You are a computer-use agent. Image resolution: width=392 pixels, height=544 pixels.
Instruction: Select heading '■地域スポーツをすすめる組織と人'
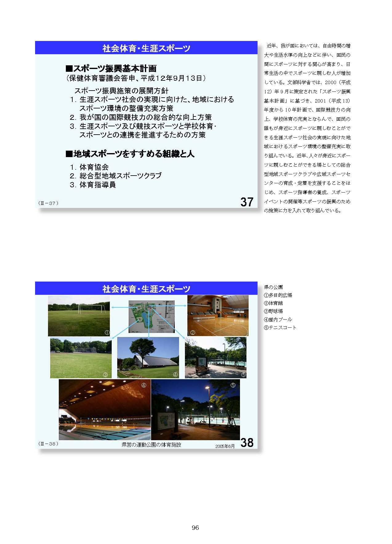coord(130,154)
